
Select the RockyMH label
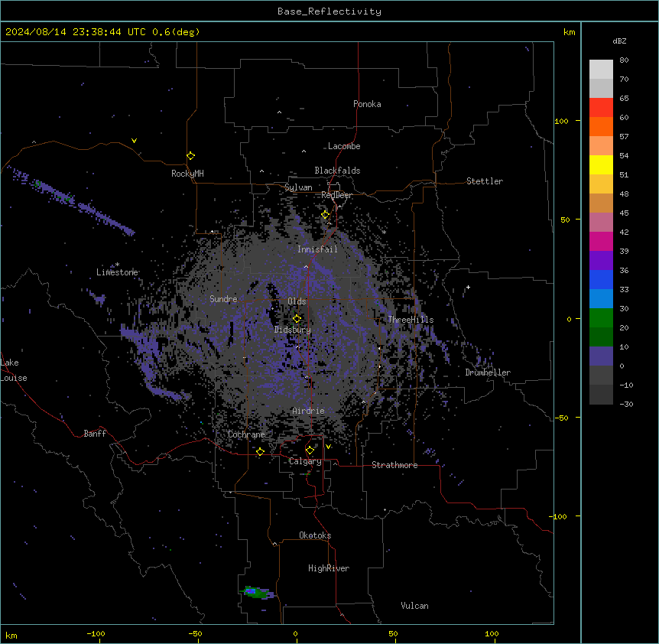[187, 174]
